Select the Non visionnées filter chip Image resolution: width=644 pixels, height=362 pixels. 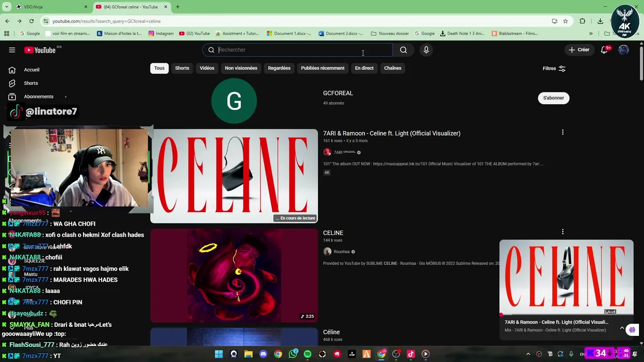click(x=241, y=68)
